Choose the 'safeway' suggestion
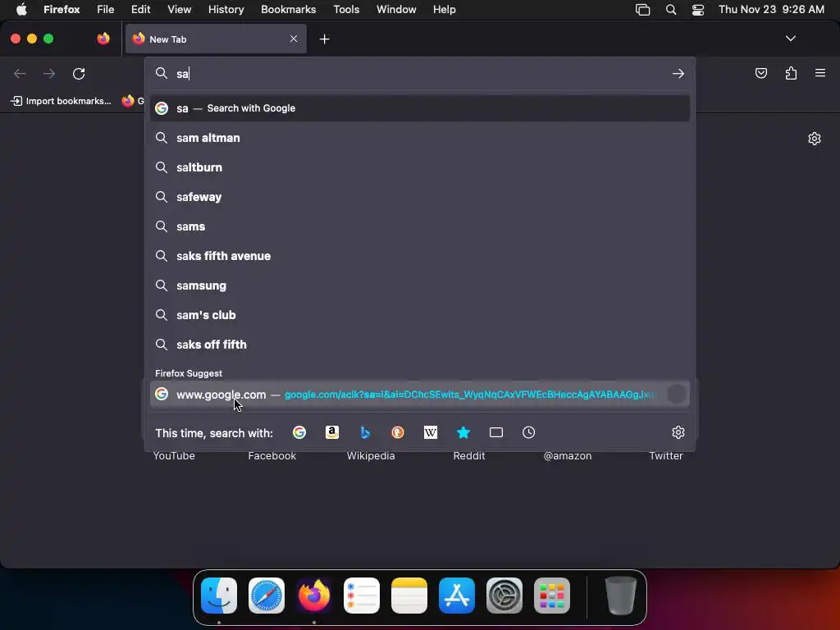The height and width of the screenshot is (630, 840). 420,197
